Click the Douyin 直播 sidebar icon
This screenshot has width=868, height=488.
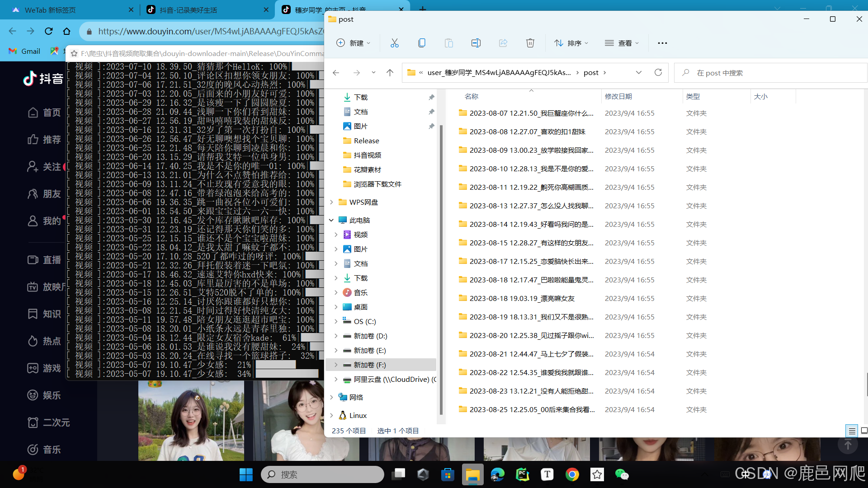tap(33, 260)
